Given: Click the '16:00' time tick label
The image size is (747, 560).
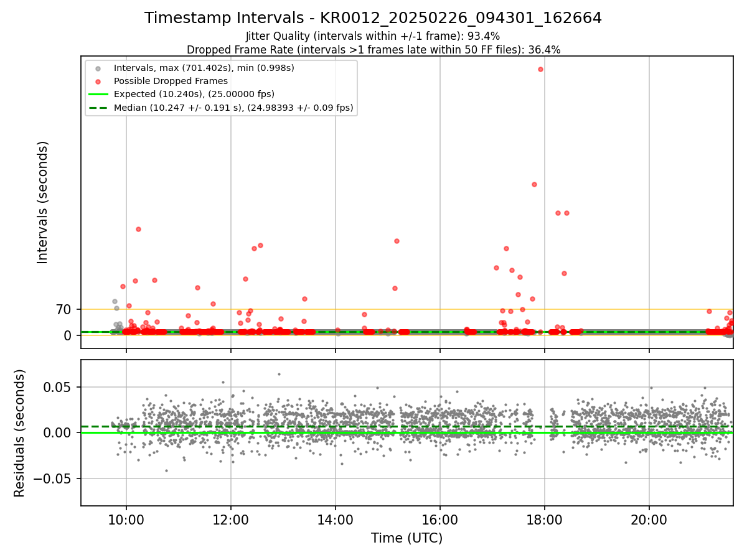Looking at the screenshot, I should [x=440, y=519].
